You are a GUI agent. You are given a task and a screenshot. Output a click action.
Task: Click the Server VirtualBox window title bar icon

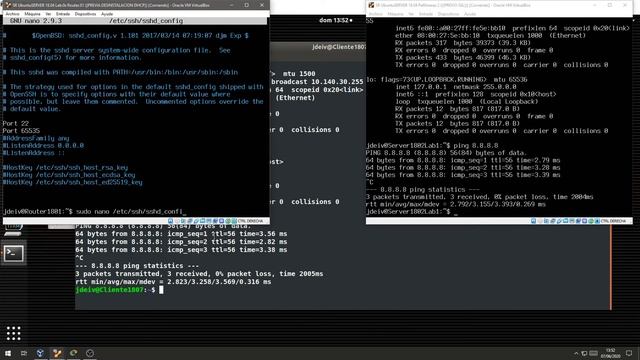(371, 5)
